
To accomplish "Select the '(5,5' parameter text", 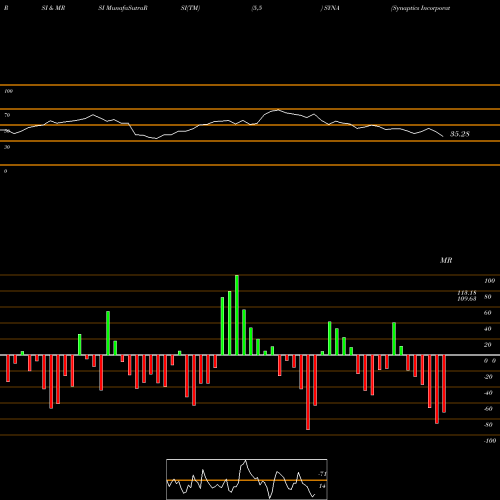I will click(x=257, y=8).
